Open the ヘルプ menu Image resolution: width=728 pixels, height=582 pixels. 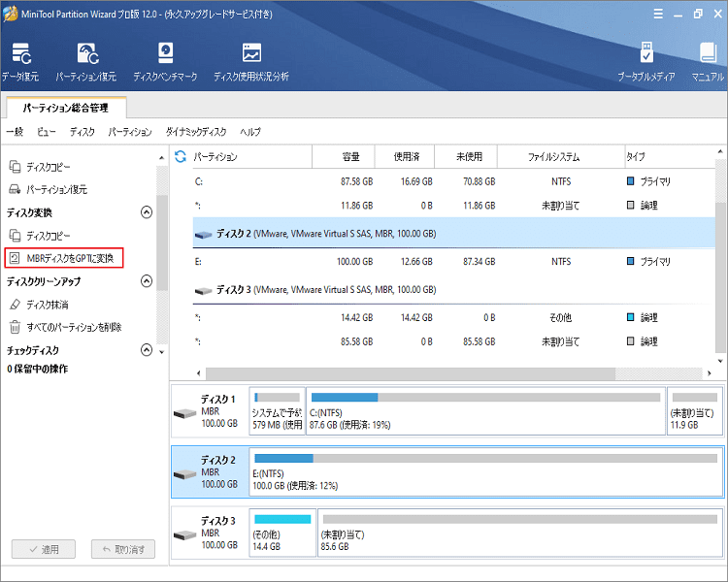click(x=250, y=132)
